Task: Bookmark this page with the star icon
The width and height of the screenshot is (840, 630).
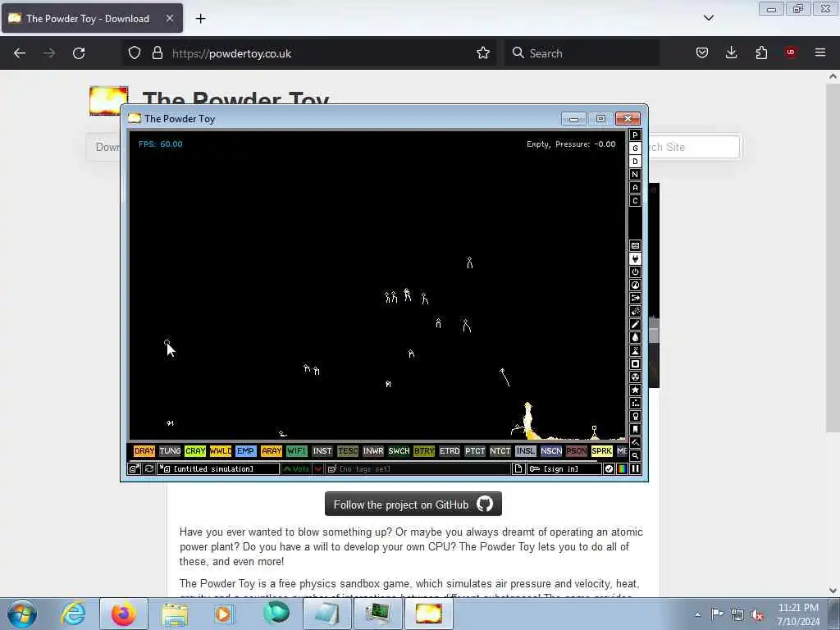Action: click(482, 52)
